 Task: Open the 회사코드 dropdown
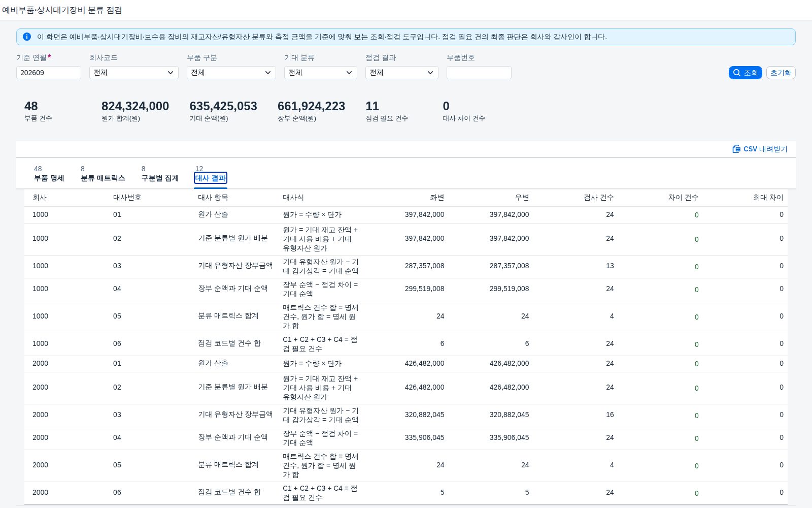tap(134, 73)
